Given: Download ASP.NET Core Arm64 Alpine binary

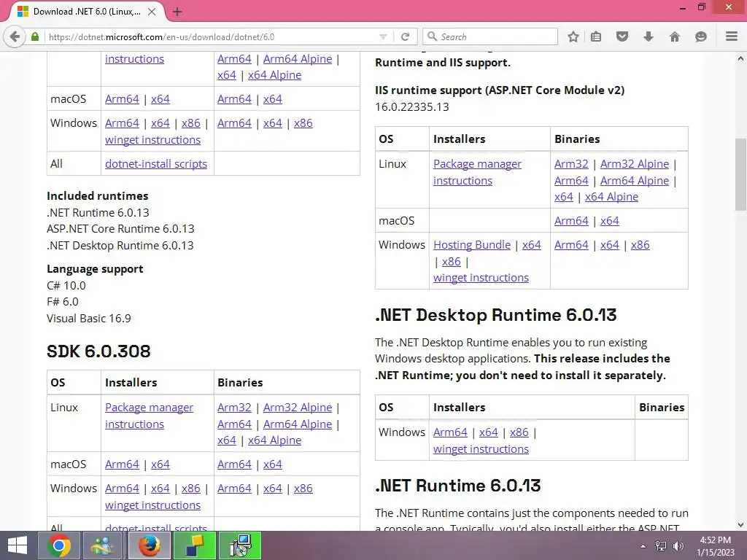Looking at the screenshot, I should 634,181.
